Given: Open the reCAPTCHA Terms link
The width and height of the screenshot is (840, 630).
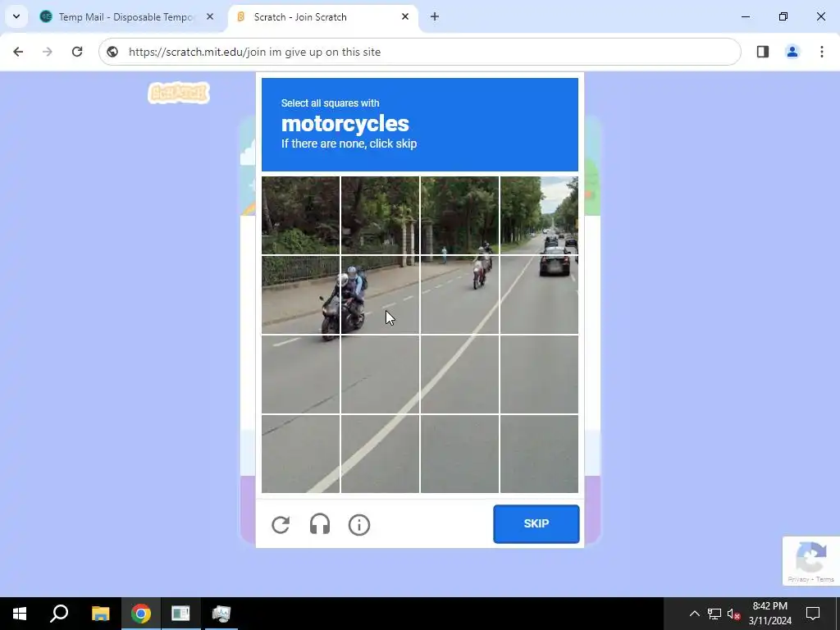Looking at the screenshot, I should [x=825, y=580].
